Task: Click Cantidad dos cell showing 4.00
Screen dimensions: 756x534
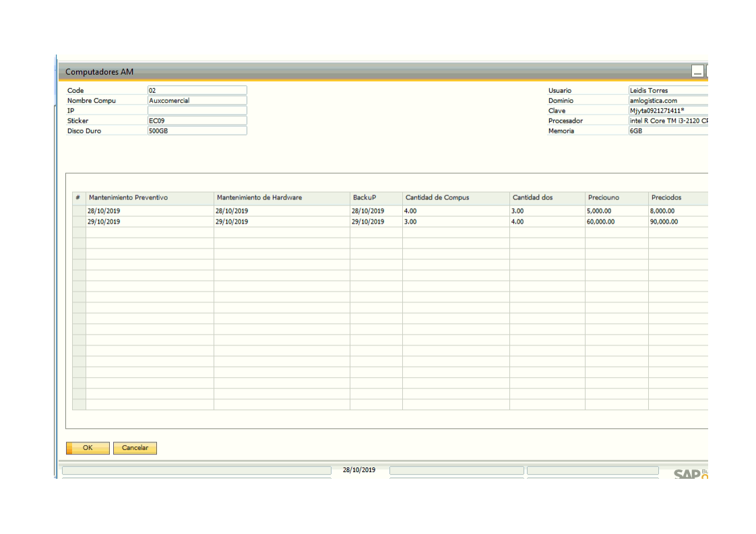Action: click(x=548, y=222)
